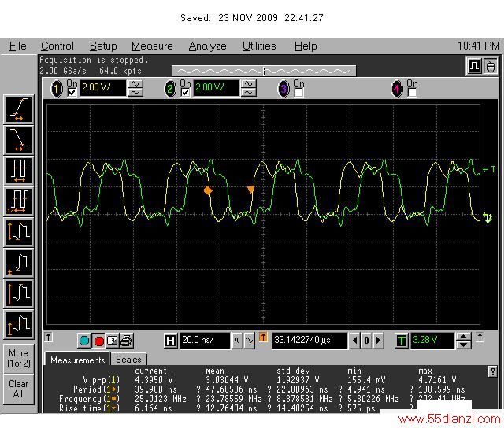Click the 20.0 ns/ timebase field
This screenshot has height=428, width=504.
pyautogui.click(x=205, y=341)
